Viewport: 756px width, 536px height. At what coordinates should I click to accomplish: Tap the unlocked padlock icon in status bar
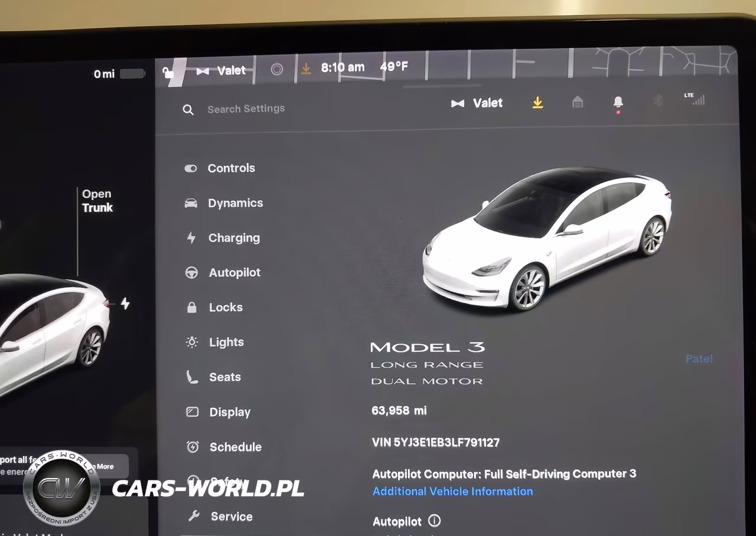click(168, 73)
